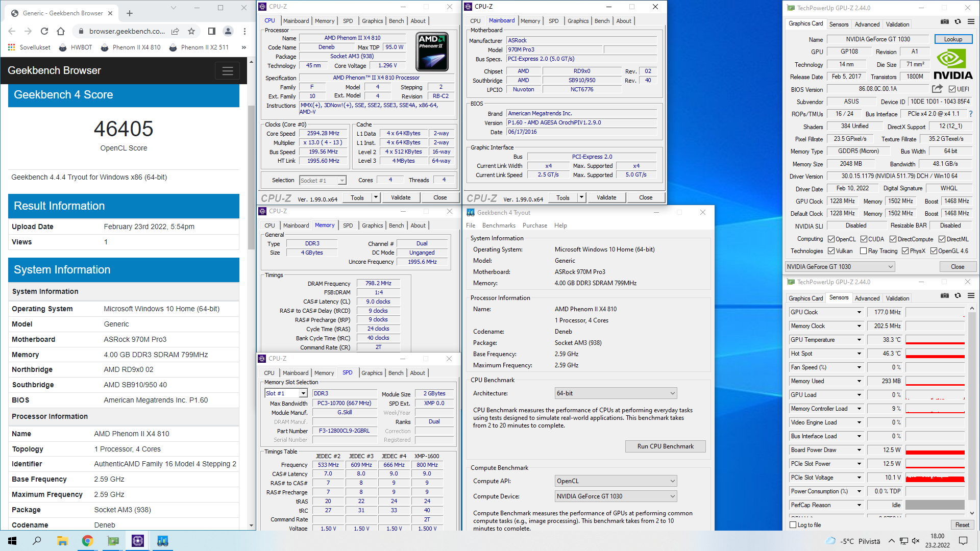Click Run CPU Benchmark button
The image size is (980, 551).
click(666, 446)
